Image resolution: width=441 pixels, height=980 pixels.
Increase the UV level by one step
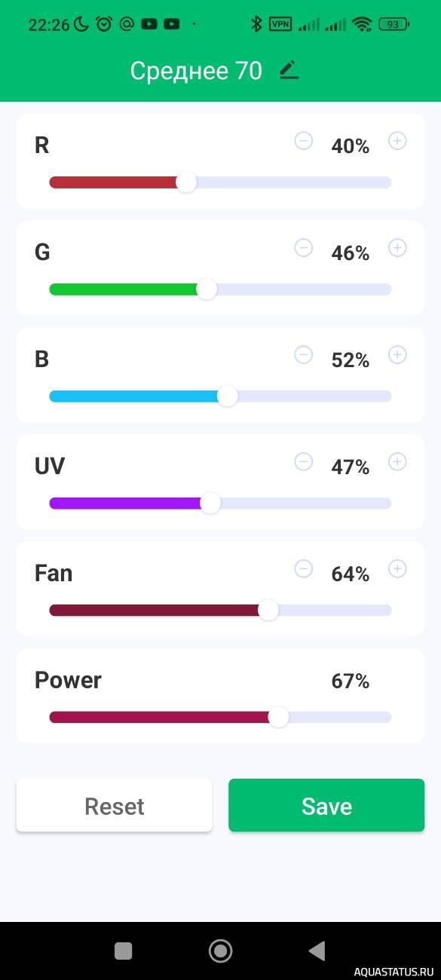tap(397, 462)
